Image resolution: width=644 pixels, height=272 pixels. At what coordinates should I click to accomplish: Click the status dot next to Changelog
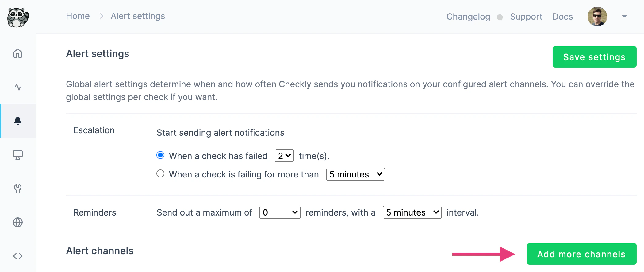[500, 17]
